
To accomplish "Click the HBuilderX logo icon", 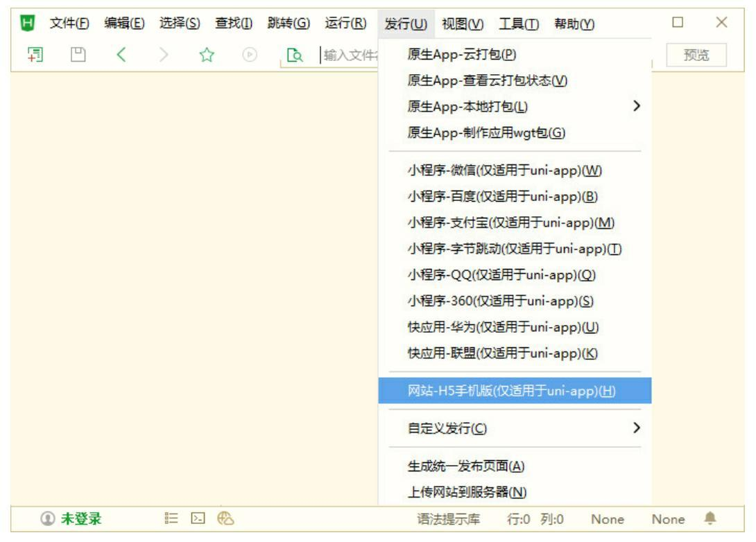I will coord(28,23).
